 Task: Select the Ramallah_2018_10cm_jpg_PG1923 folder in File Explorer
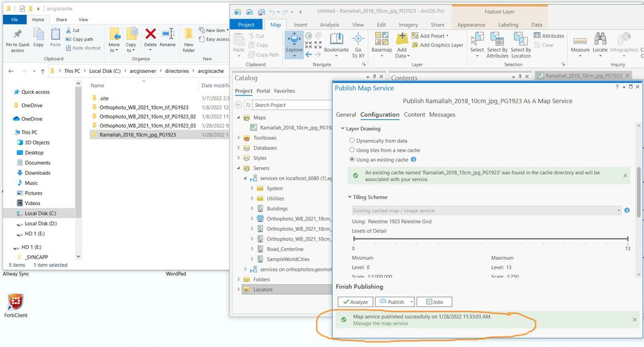(137, 135)
